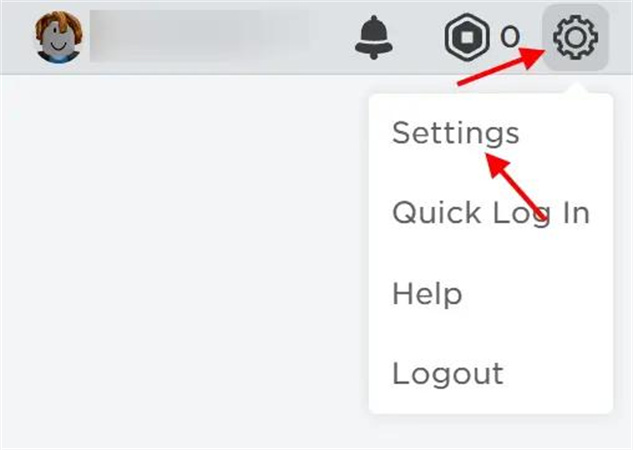Open Robux purchase from the hexagon coin

467,37
